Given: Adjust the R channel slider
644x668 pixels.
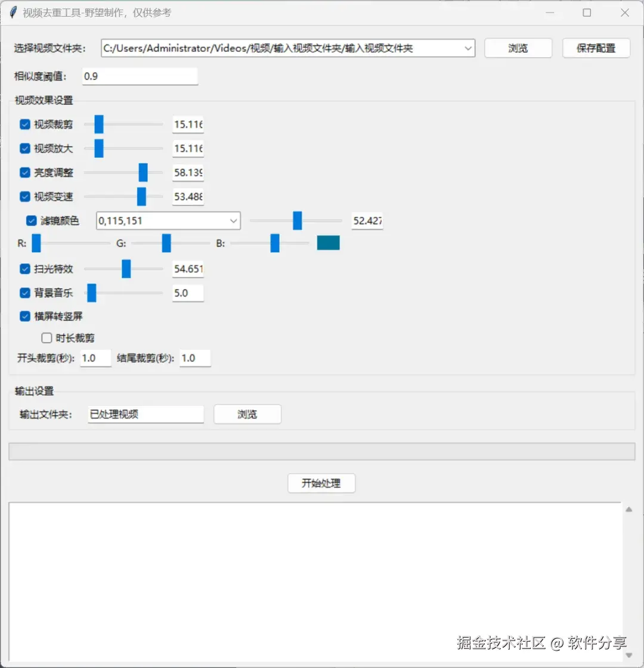Looking at the screenshot, I should point(37,243).
